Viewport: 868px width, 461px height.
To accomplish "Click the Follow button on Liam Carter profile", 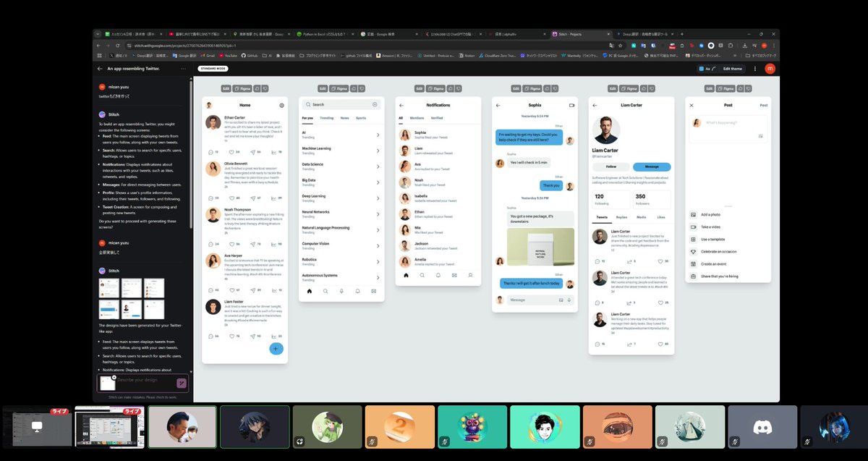I will pos(611,166).
